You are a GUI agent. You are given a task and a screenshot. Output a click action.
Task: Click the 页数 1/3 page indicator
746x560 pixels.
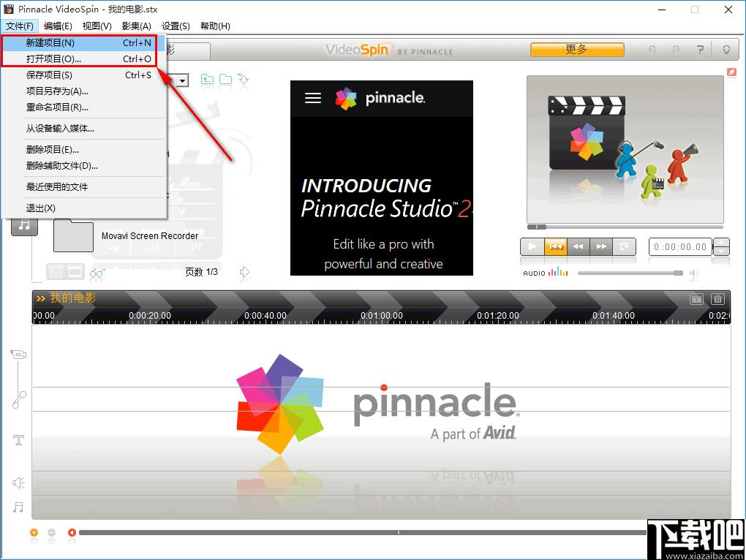click(202, 272)
